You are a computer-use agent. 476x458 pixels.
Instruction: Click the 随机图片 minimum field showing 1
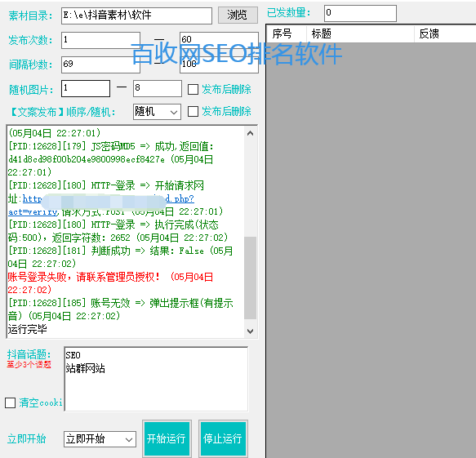coord(86,88)
